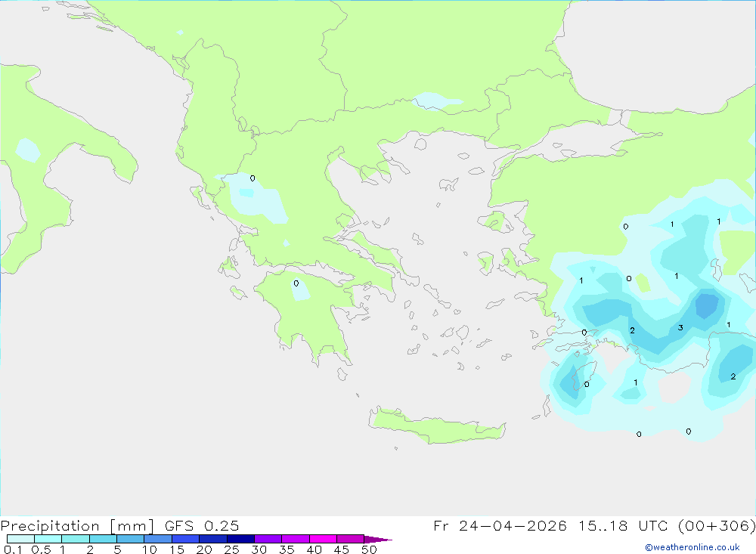Select the 30–35 mm violet legend swatch
Image resolution: width=756 pixels, height=554 pixels.
268,539
